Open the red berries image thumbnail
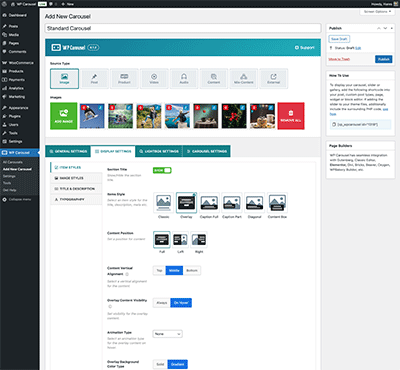 tap(234, 116)
